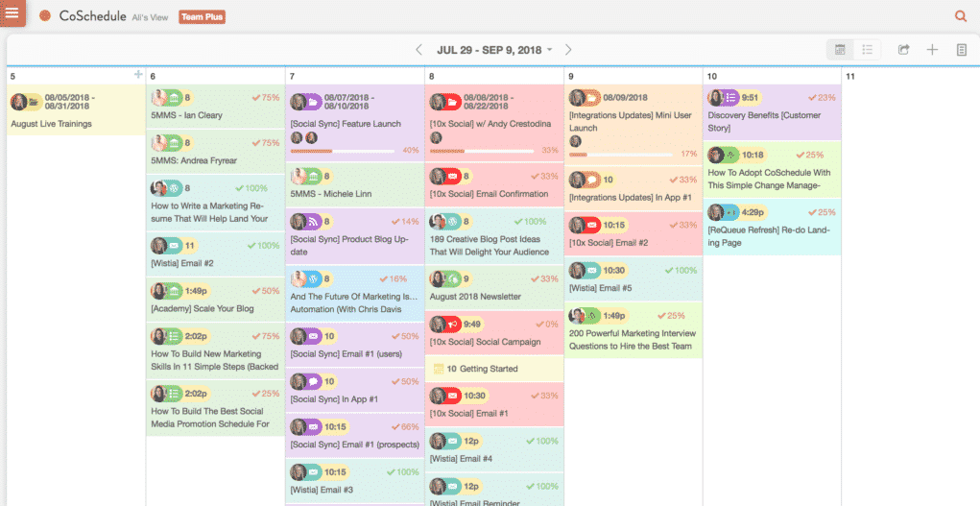Click chat icon on [Integrations Updates] In App #1
980x506 pixels.
point(592,181)
